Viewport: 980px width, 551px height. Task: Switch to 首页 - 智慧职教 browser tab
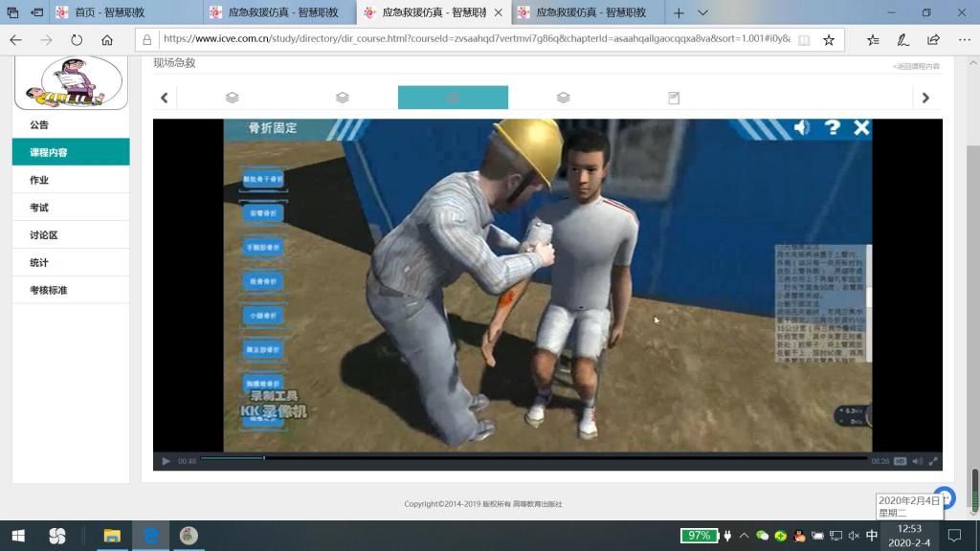point(127,11)
